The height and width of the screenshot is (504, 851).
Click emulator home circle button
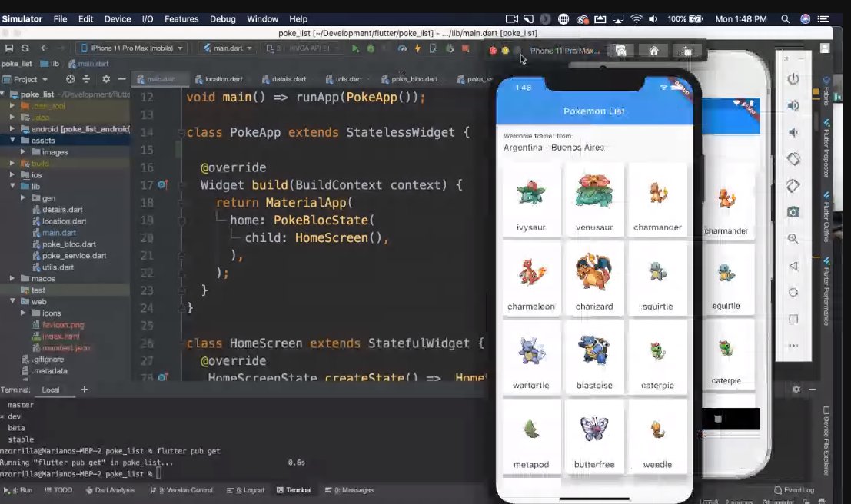tap(793, 293)
